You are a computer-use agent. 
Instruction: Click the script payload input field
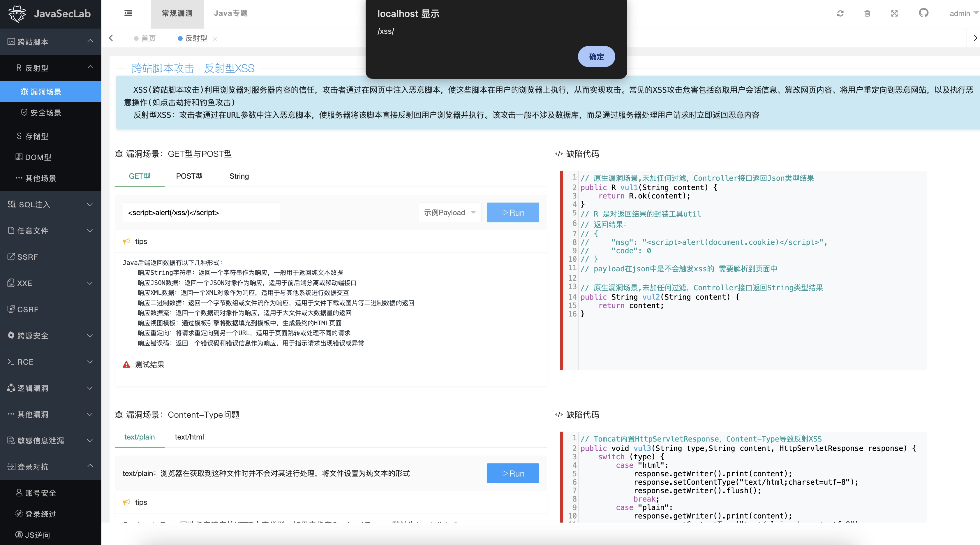pyautogui.click(x=201, y=212)
